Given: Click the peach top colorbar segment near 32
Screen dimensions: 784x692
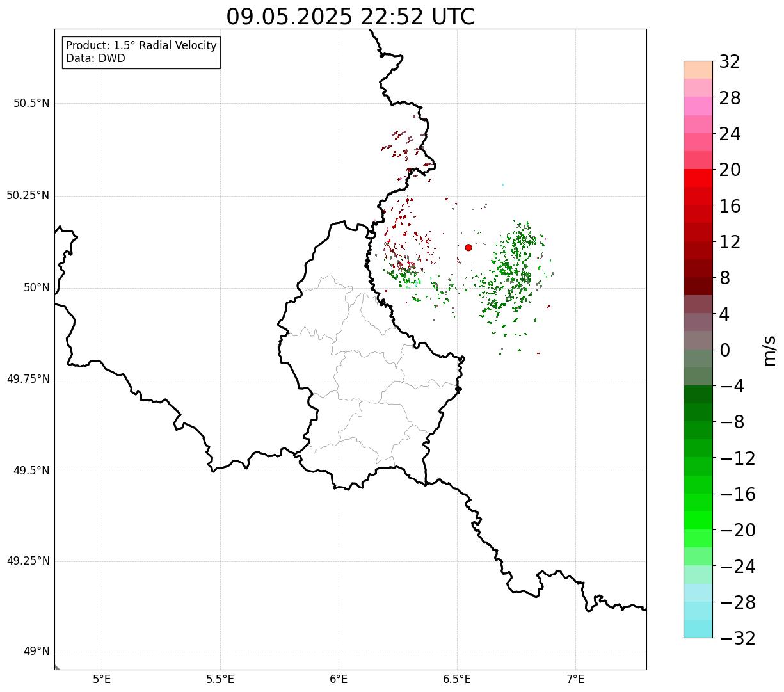Looking at the screenshot, I should pos(698,70).
